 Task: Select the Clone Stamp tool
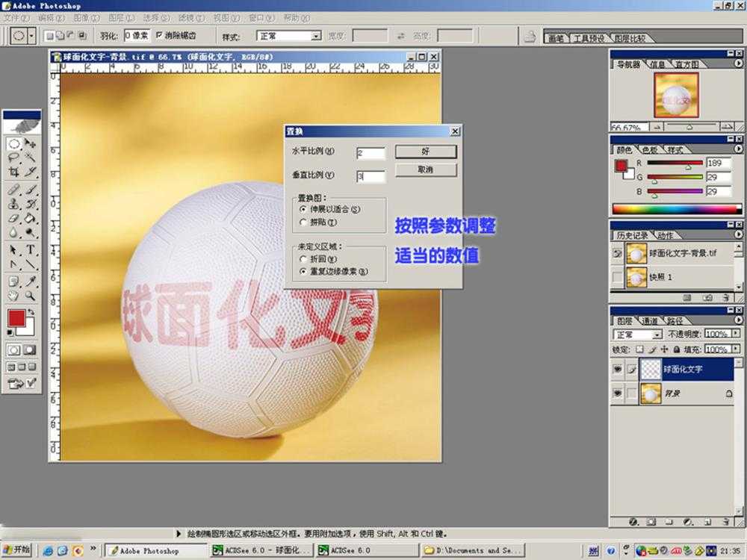point(14,204)
